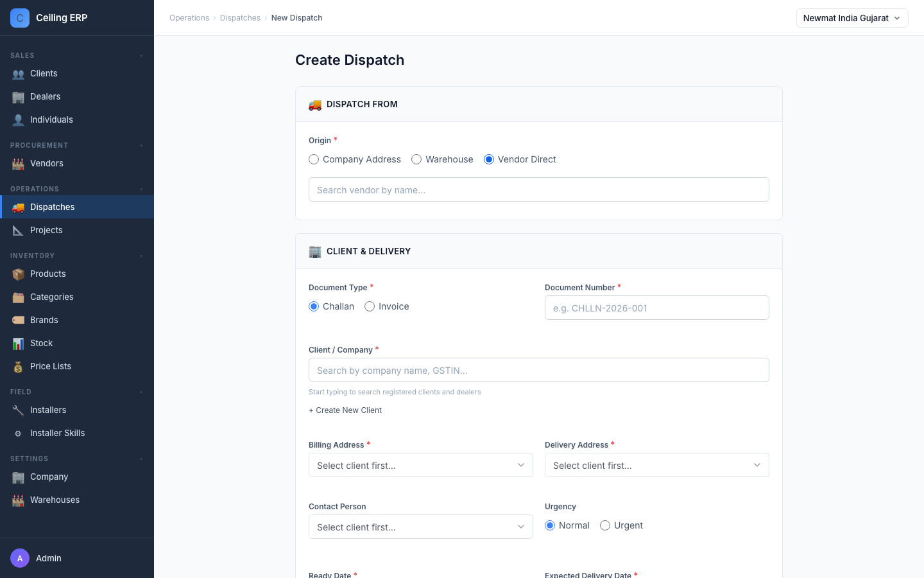Click the Projects ruler icon

click(x=18, y=231)
